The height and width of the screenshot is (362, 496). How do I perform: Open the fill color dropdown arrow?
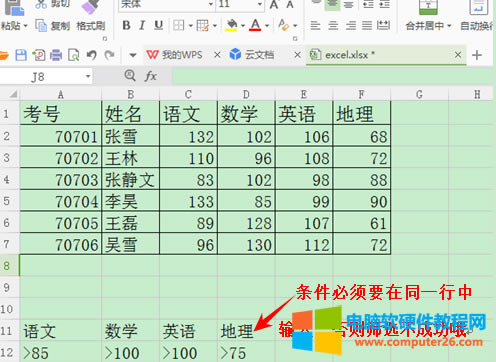tap(243, 25)
